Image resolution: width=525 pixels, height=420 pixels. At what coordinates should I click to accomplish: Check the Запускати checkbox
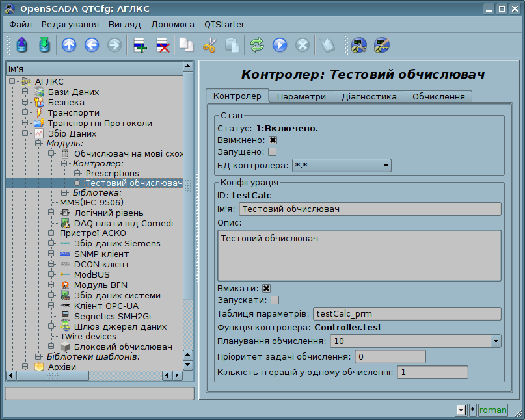(275, 300)
